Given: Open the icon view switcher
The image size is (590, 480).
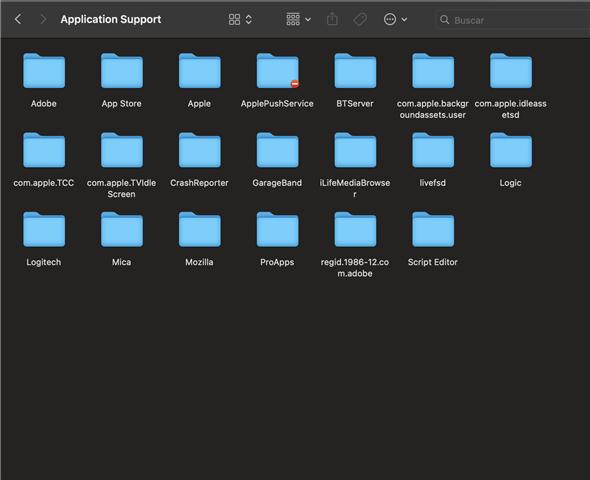Looking at the screenshot, I should 240,19.
